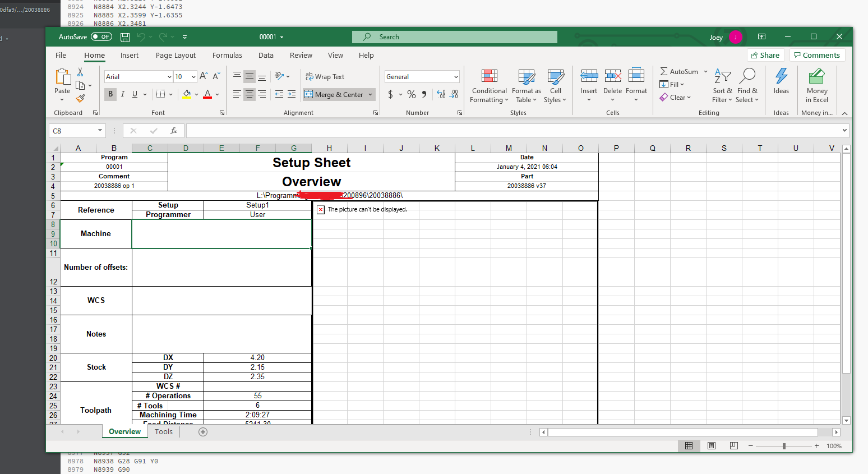Toggle Merge & Center off
The width and height of the screenshot is (868, 474).
335,94
